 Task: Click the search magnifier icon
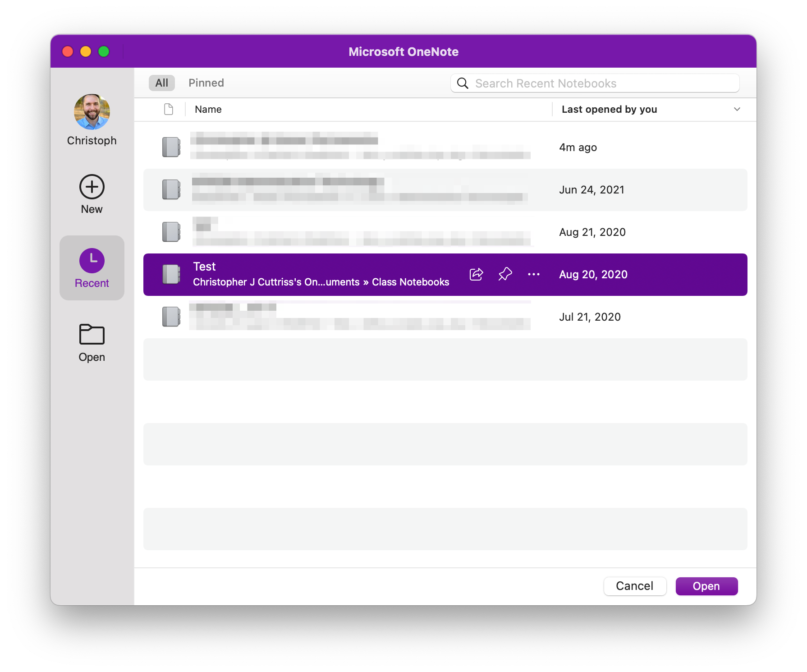coord(463,83)
